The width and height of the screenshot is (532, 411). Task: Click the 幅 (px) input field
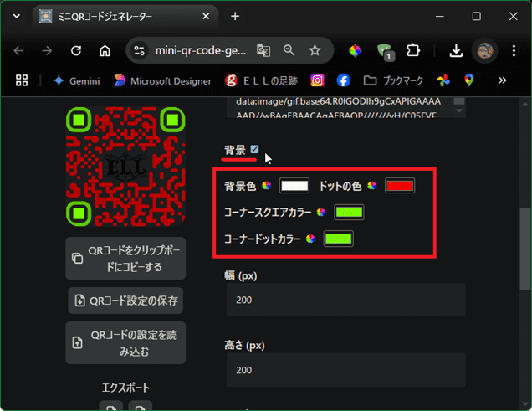click(x=346, y=300)
